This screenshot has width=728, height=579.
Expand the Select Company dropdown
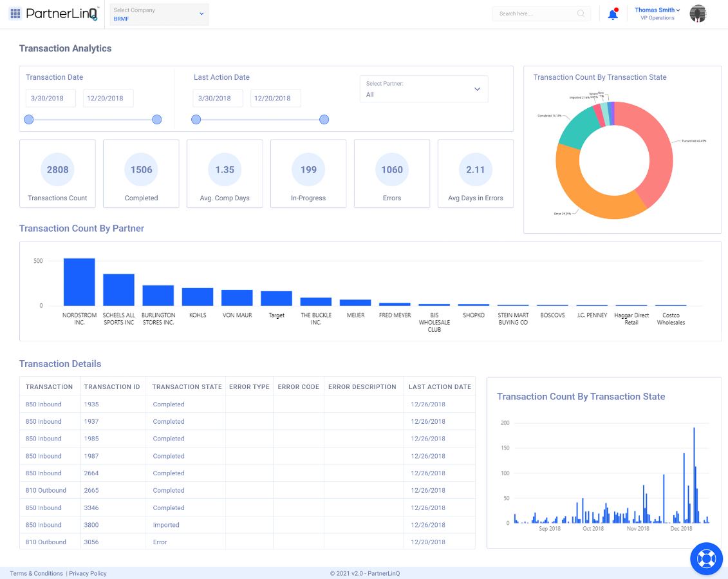point(160,14)
